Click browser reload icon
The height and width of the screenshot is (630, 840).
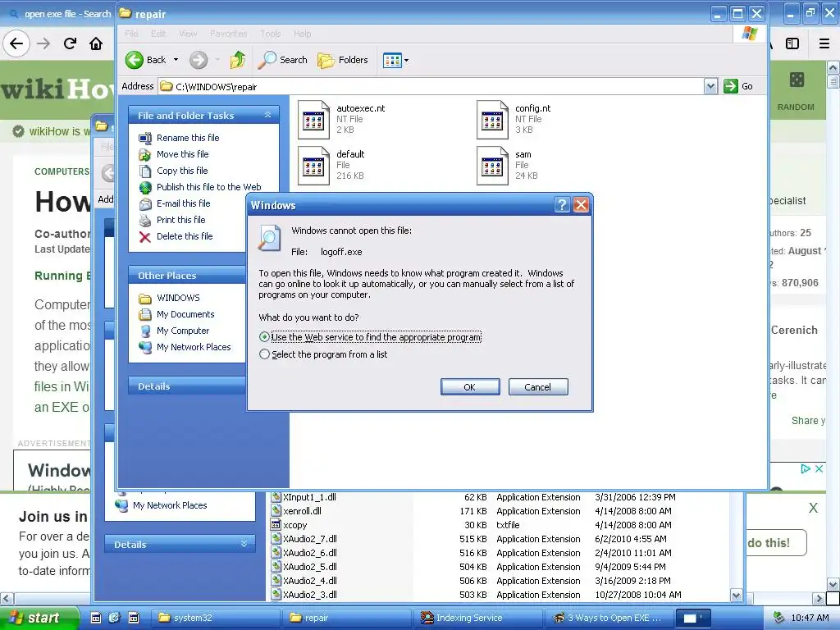coord(70,43)
